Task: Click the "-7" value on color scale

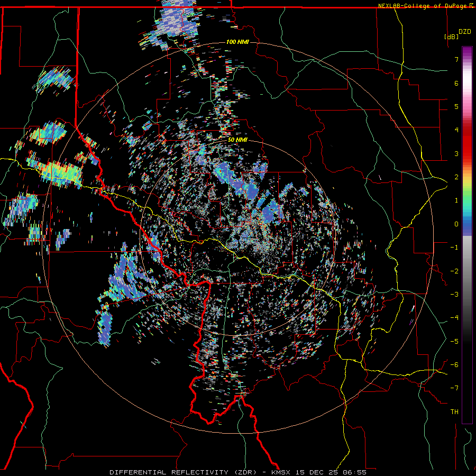Action: pyautogui.click(x=454, y=388)
